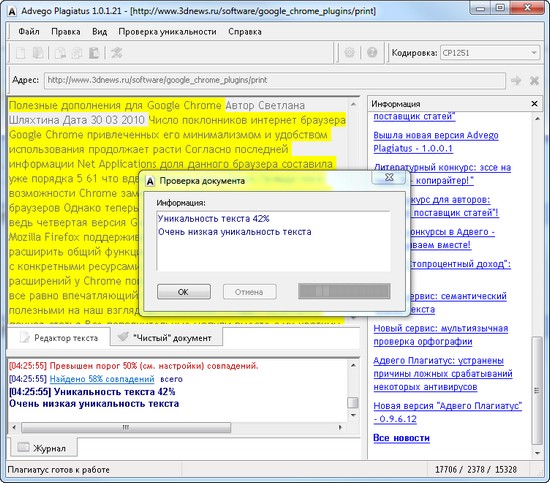Select the Журнал tab
This screenshot has height=483, width=550.
tap(43, 448)
